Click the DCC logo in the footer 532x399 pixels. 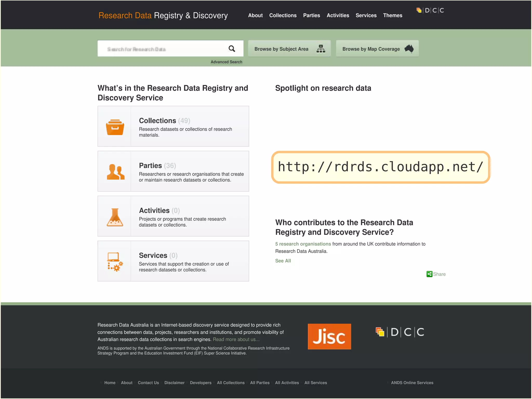tap(400, 332)
